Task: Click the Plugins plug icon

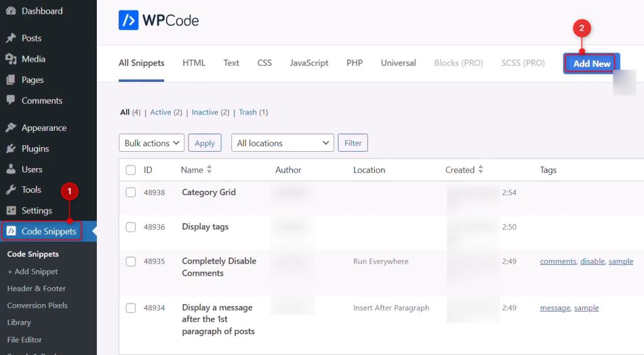Action: coord(11,149)
